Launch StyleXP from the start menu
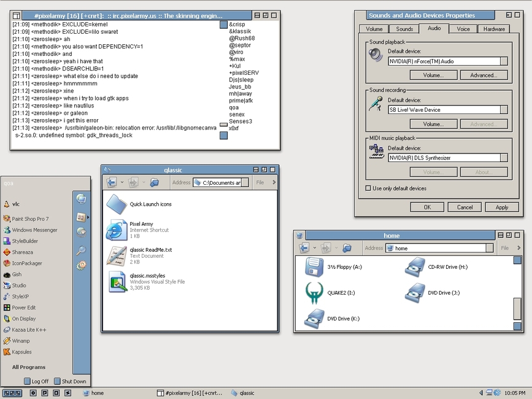The image size is (532, 399). point(16,296)
